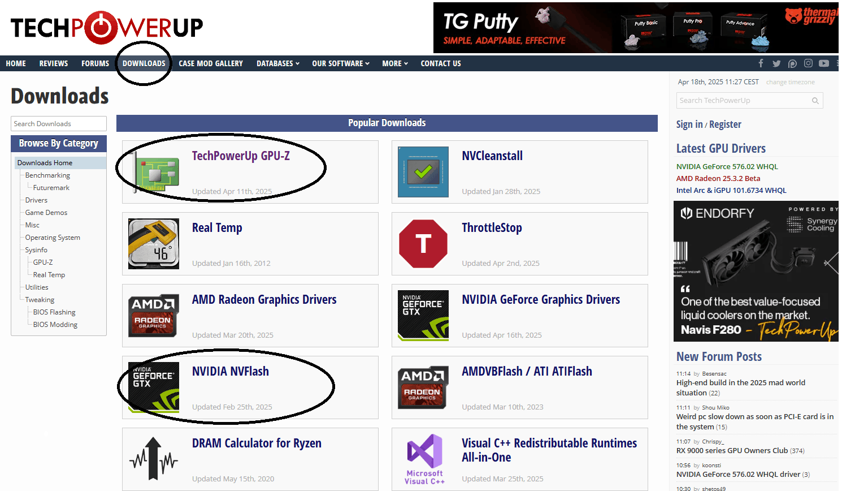Click the NVIDIA GeForce Graphics Drivers icon
This screenshot has height=491, width=868.
(x=423, y=316)
